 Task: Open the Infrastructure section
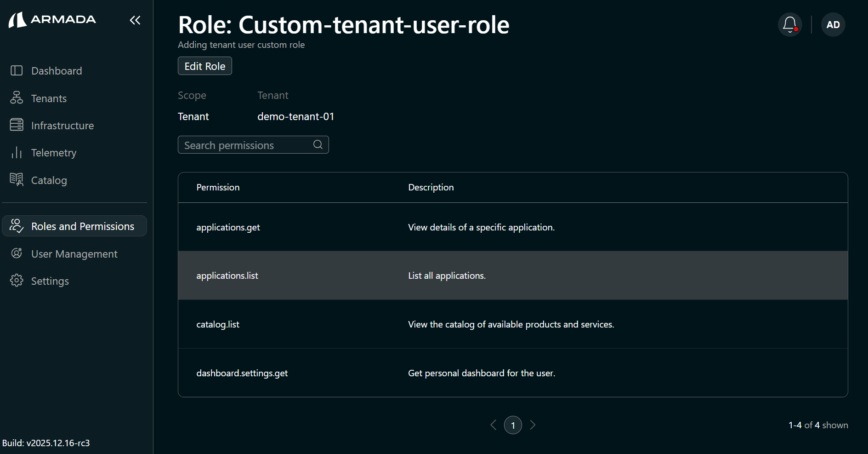coord(62,125)
